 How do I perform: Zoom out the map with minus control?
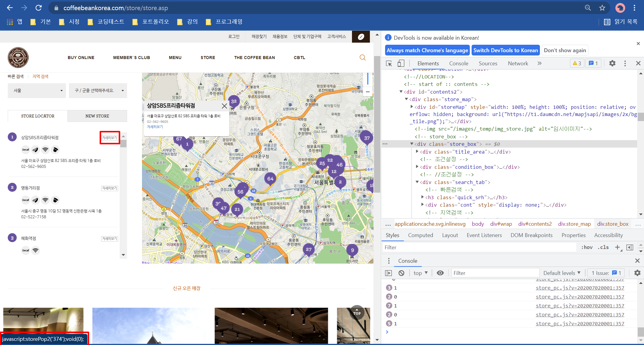coord(367,92)
